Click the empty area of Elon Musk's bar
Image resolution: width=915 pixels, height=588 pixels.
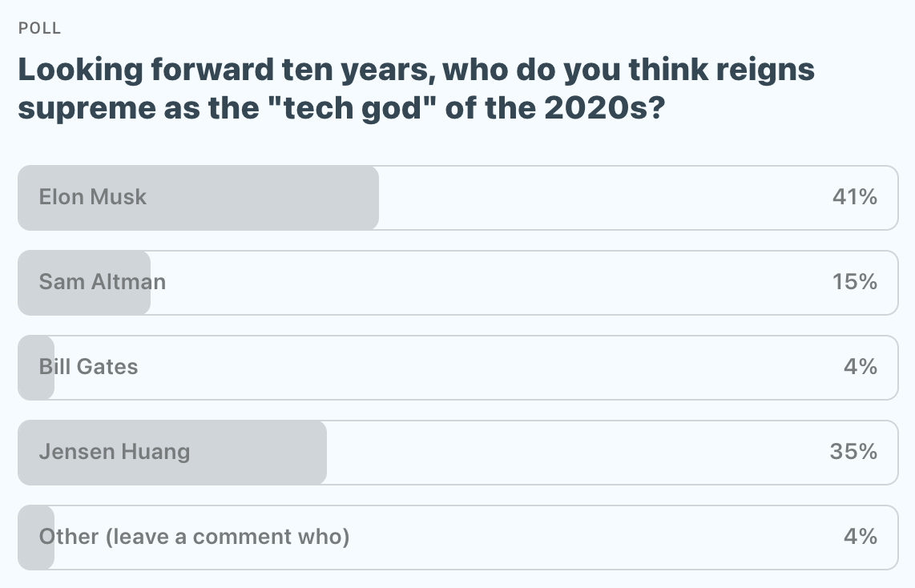tap(601, 197)
